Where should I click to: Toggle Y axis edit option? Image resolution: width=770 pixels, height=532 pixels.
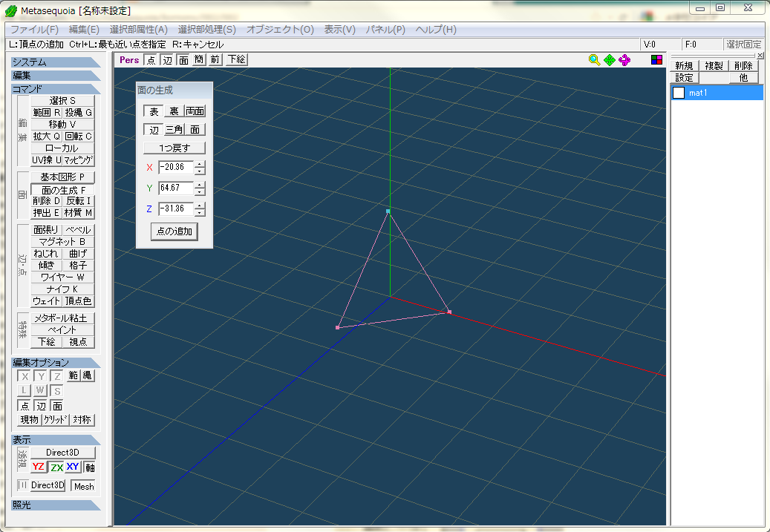pos(41,376)
